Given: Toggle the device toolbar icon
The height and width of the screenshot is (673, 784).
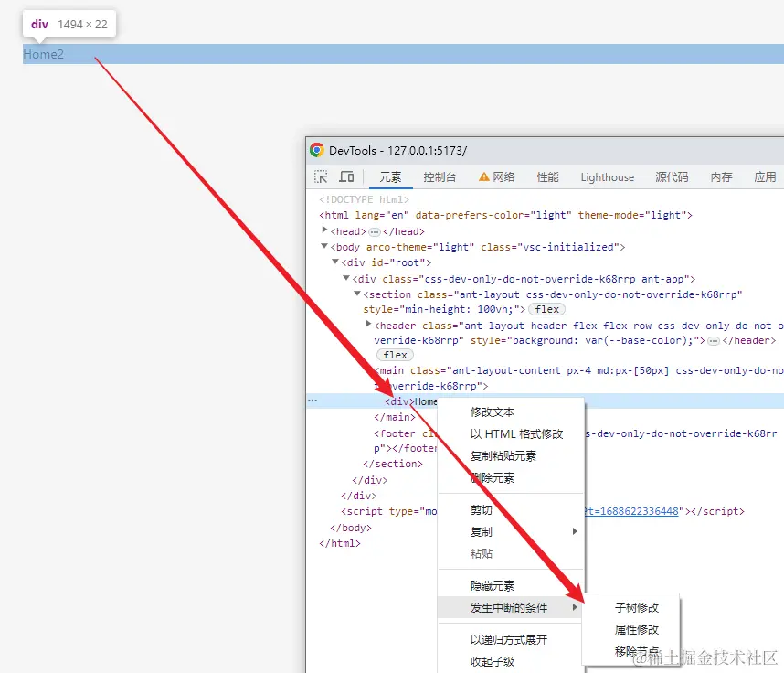Looking at the screenshot, I should point(346,176).
